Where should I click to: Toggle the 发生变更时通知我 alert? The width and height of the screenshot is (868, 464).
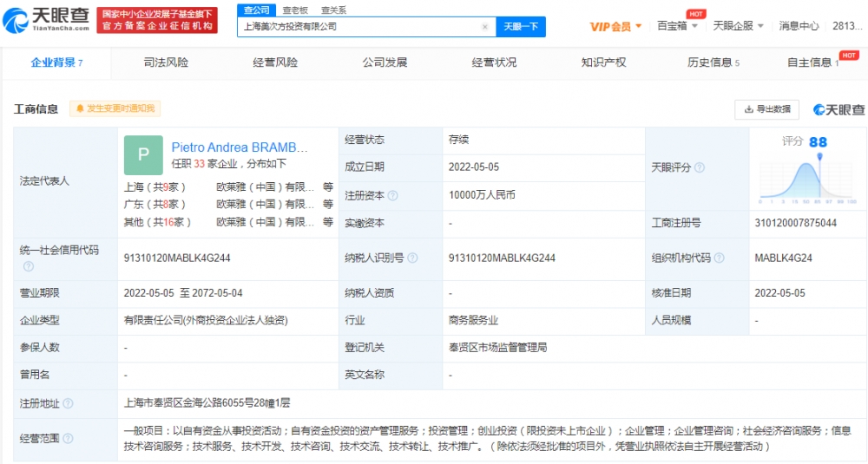[x=115, y=108]
